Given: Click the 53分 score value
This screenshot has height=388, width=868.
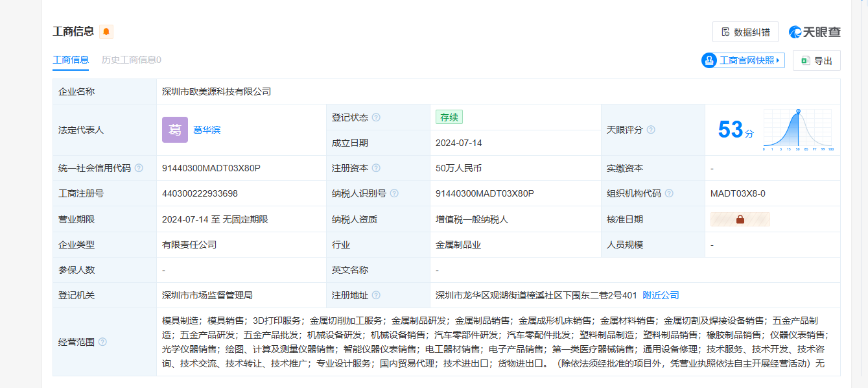Looking at the screenshot, I should 736,130.
